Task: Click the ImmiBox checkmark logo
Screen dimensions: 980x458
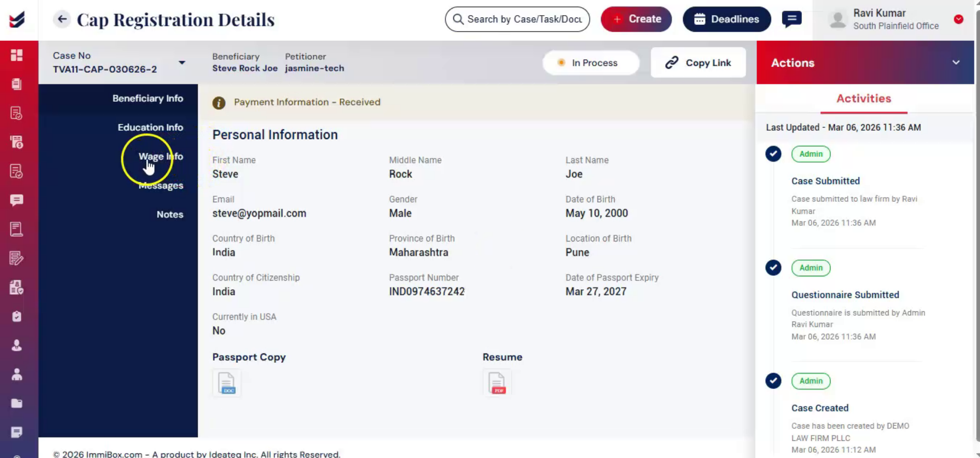Action: tap(17, 19)
